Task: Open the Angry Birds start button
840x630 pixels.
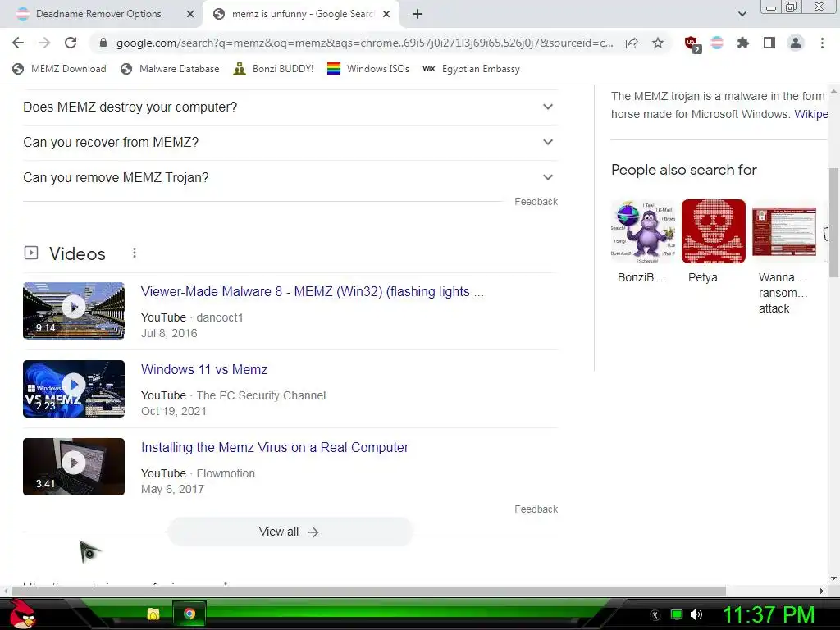Action: coord(23,614)
